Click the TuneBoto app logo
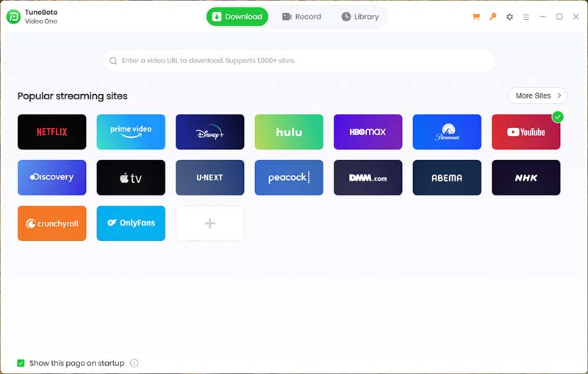The image size is (588, 374). (13, 16)
